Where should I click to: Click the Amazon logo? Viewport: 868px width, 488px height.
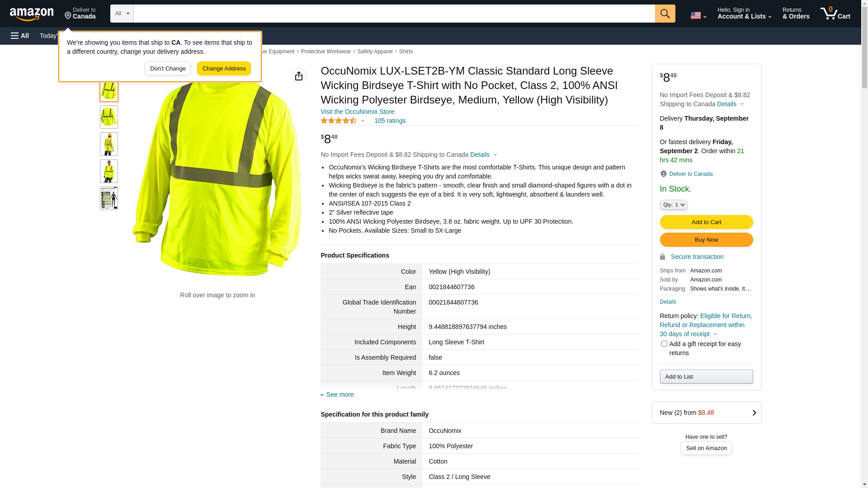pos(32,14)
